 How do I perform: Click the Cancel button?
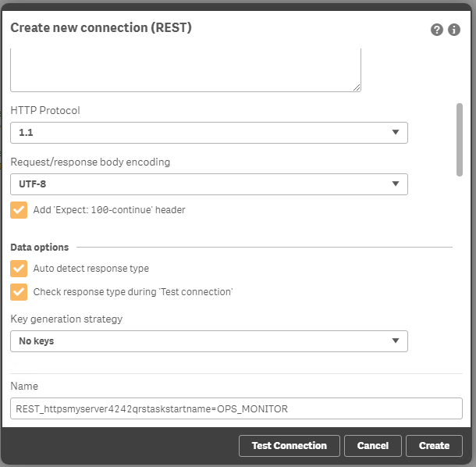372,446
